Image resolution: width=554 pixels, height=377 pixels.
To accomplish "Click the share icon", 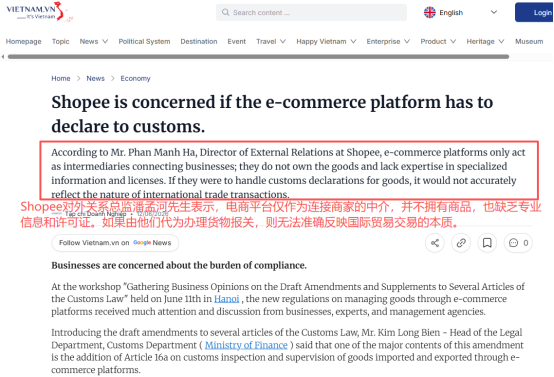I will click(x=435, y=243).
